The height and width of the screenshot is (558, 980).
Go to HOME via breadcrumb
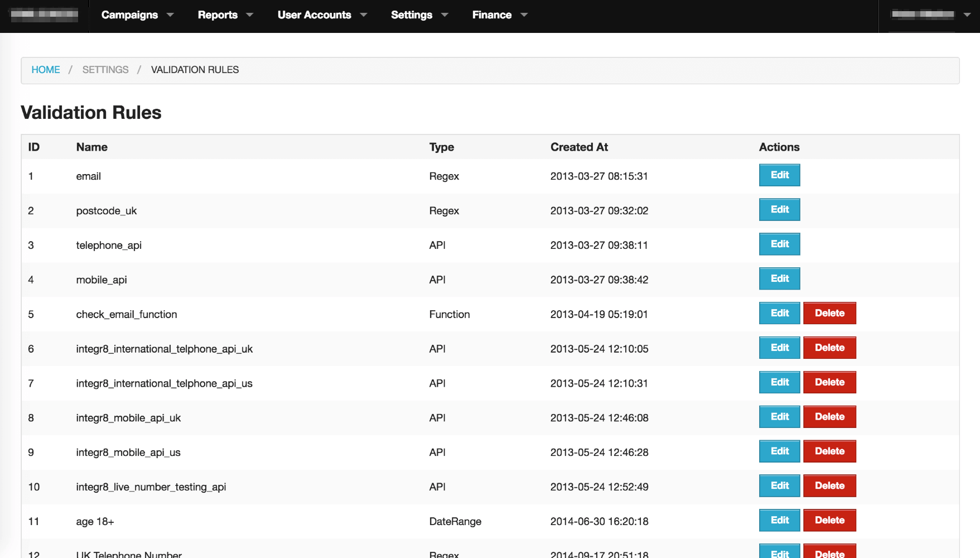pos(46,70)
